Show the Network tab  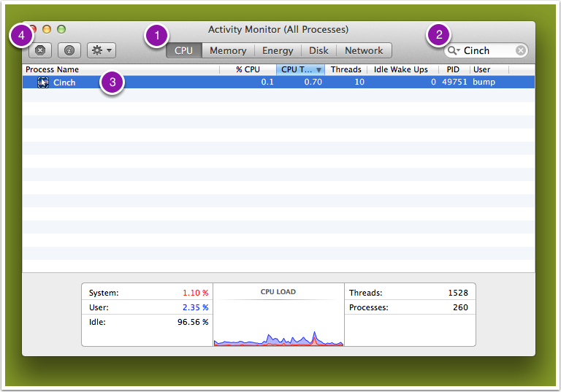click(x=364, y=50)
